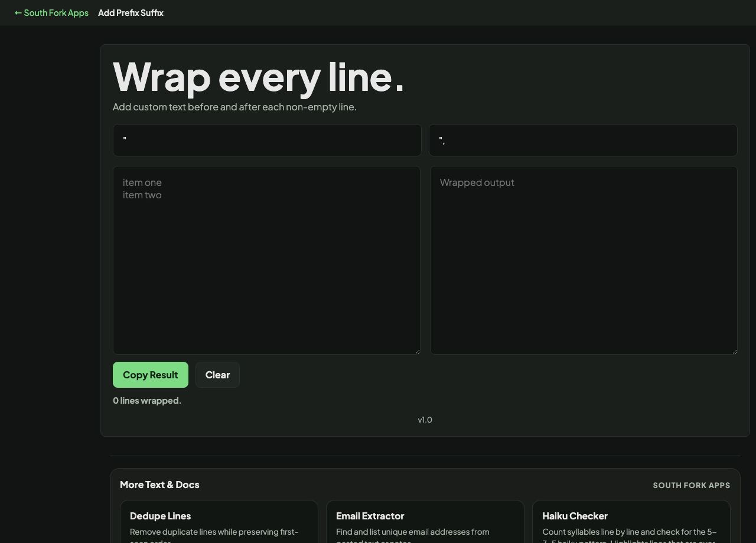Grab the output textarea resize handle

[x=734, y=351]
